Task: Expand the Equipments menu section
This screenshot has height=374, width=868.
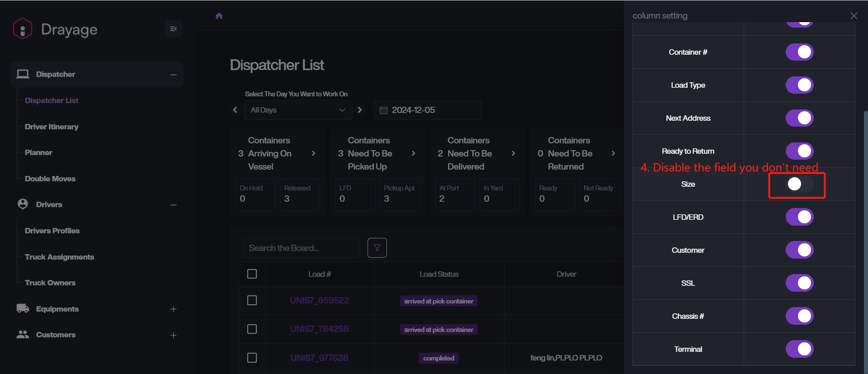Action: point(173,309)
